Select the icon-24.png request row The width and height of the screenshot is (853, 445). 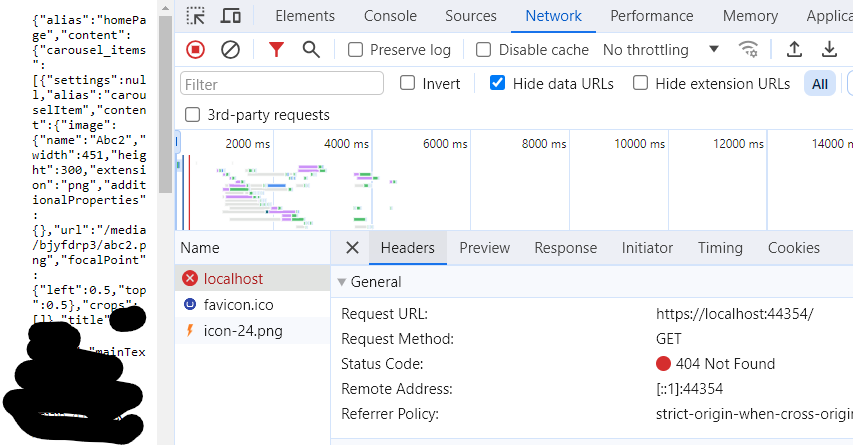(253, 331)
